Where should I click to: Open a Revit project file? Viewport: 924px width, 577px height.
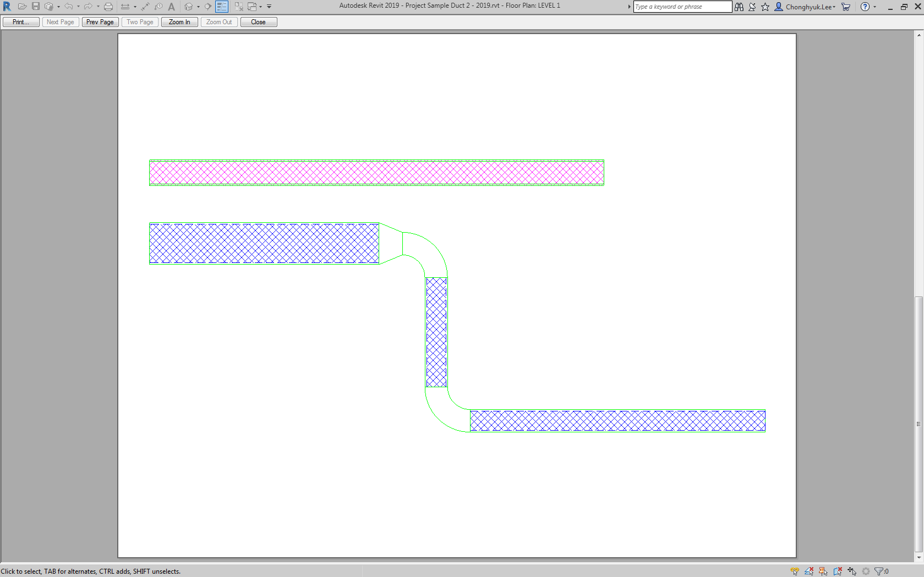point(22,7)
